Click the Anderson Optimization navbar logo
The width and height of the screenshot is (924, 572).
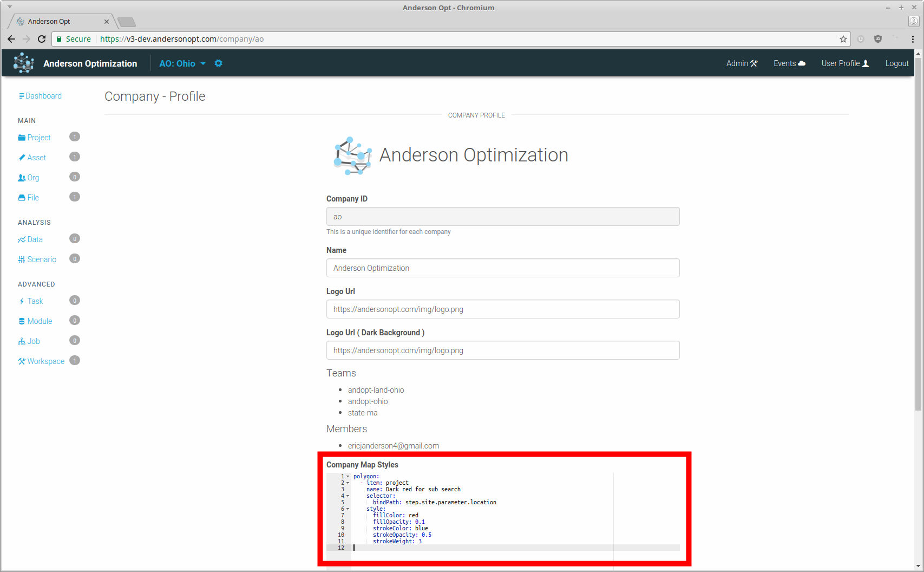coord(23,63)
